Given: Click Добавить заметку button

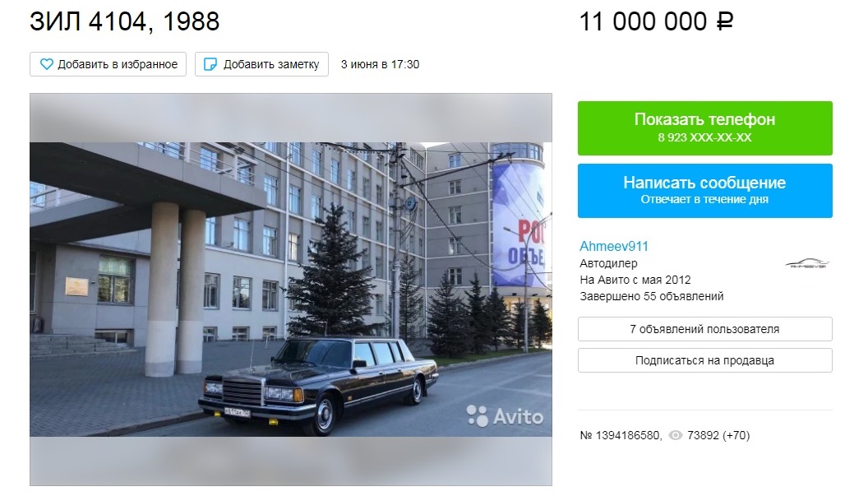Looking at the screenshot, I should click(262, 64).
